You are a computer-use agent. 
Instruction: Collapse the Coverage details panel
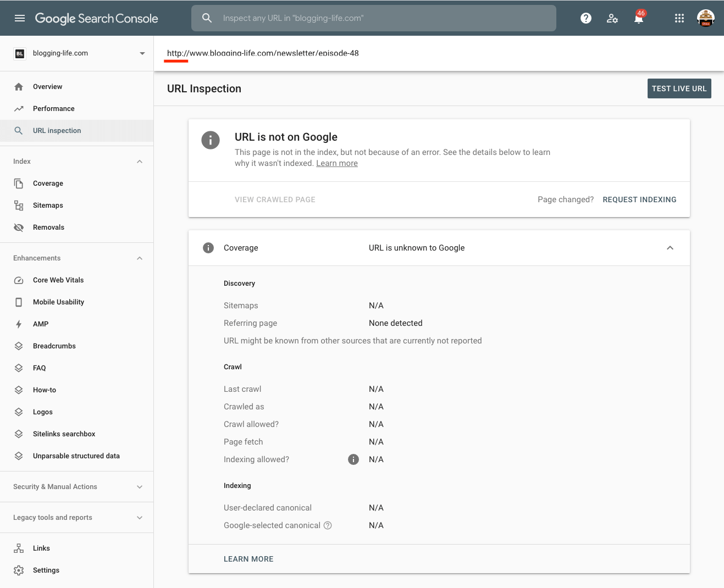pos(670,248)
